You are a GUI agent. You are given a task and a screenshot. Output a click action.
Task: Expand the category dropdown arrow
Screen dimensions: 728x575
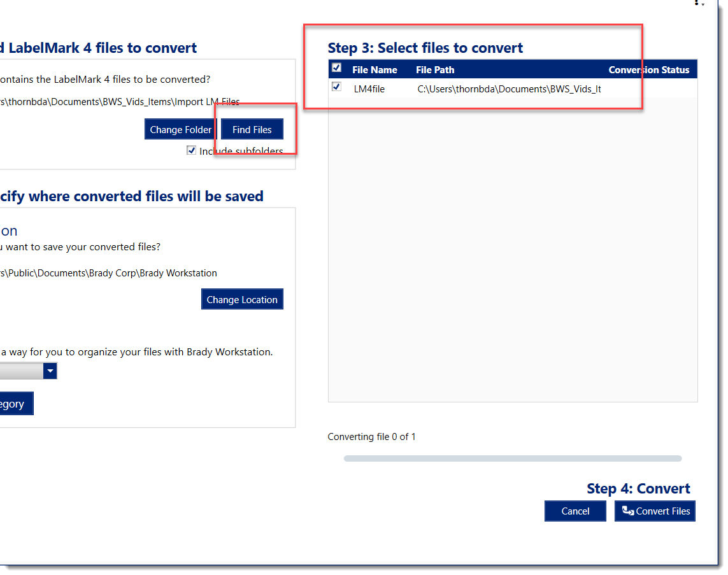[50, 371]
